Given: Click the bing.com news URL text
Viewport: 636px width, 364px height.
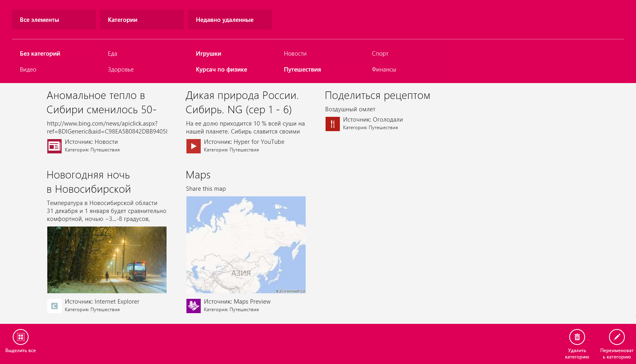Looking at the screenshot, I should pos(107,128).
